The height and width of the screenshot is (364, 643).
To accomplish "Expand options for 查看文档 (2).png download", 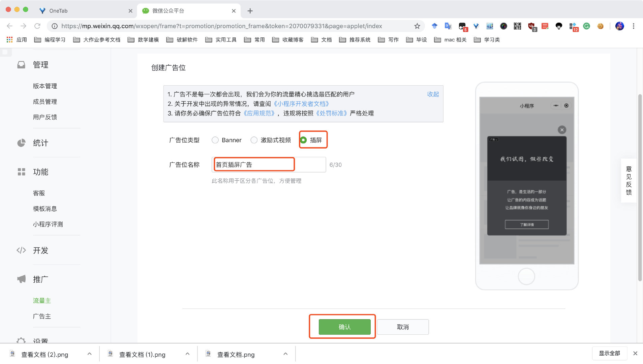I will tap(89, 354).
